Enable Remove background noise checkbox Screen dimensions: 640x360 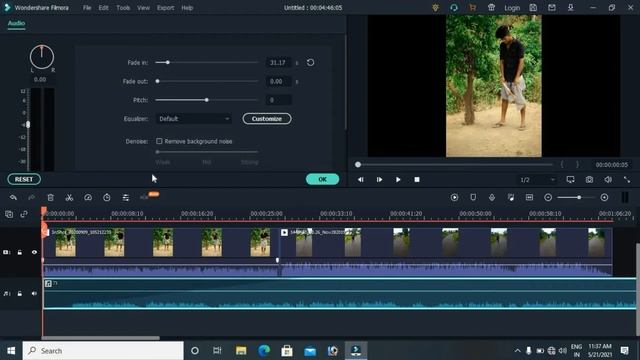[159, 141]
